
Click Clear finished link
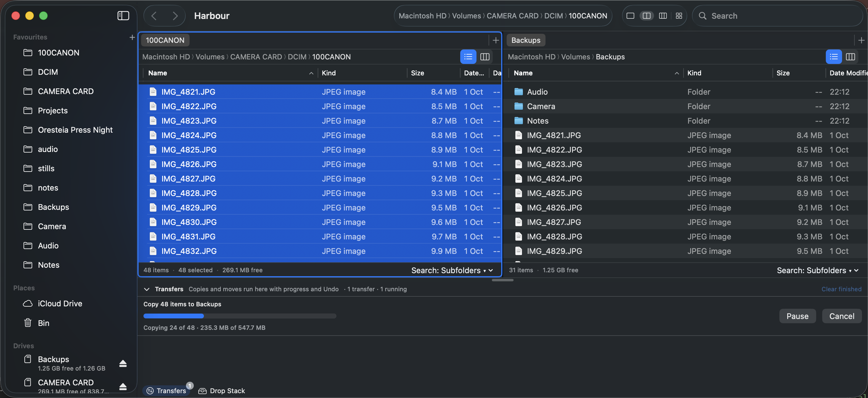click(x=841, y=289)
